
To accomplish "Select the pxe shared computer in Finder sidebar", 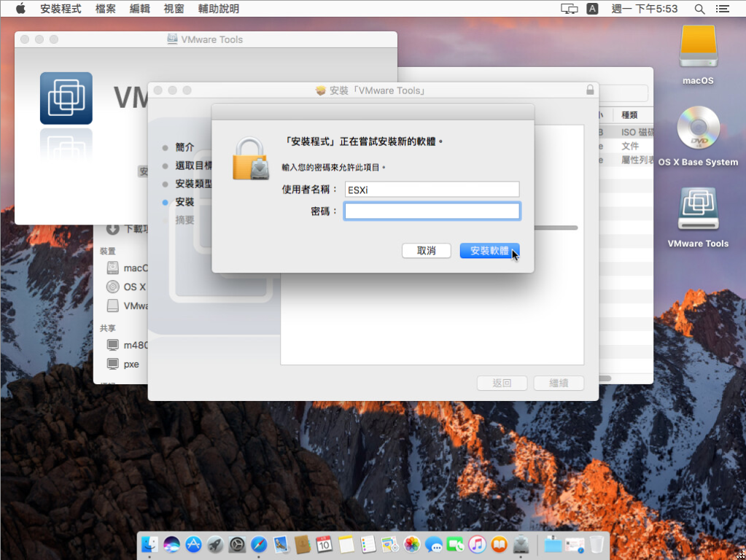I will (x=123, y=364).
